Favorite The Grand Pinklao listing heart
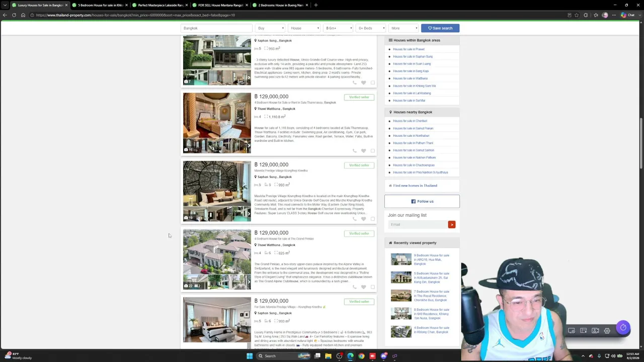This screenshot has height=362, width=644. (363, 287)
